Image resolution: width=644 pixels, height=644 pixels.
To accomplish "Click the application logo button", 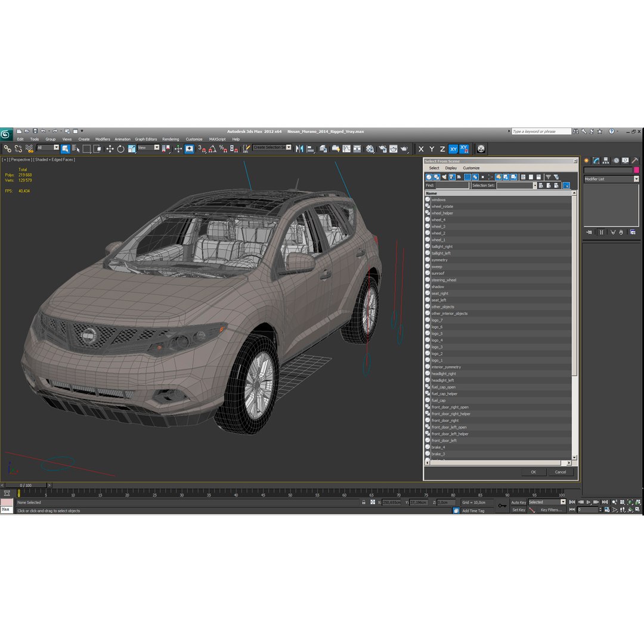I will 6,134.
